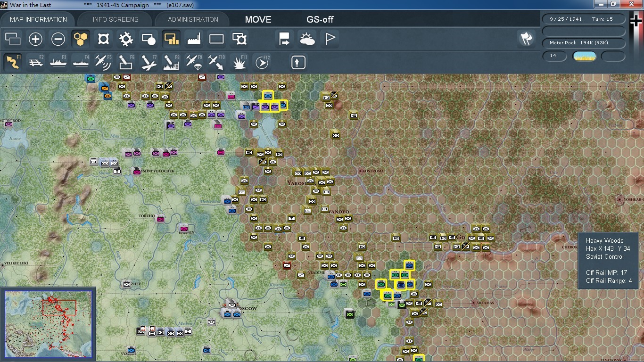This screenshot has width=644, height=362.
Task: Select F1 move mode arrow icon
Action: [13, 62]
